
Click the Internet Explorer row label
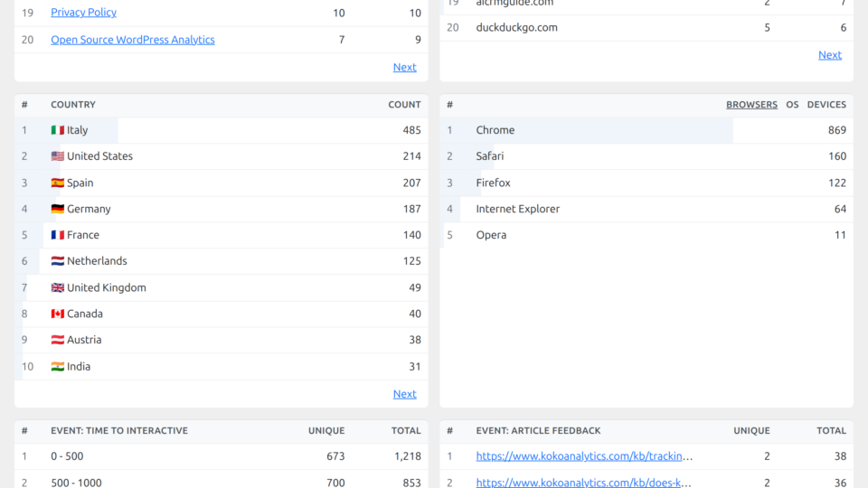pyautogui.click(x=517, y=209)
